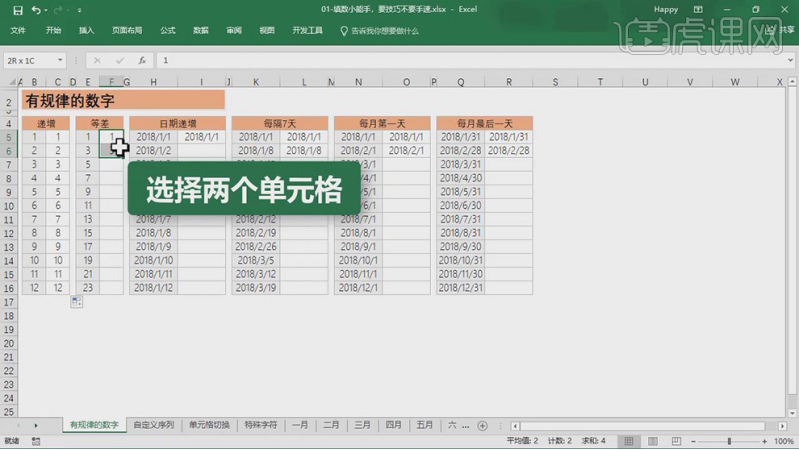
Task: Click the Save icon in quick access toolbar
Action: click(18, 10)
